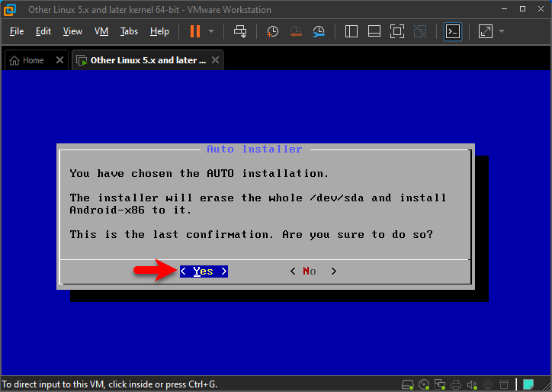552x392 pixels.
Task: Open the Help menu
Action: pyautogui.click(x=159, y=31)
